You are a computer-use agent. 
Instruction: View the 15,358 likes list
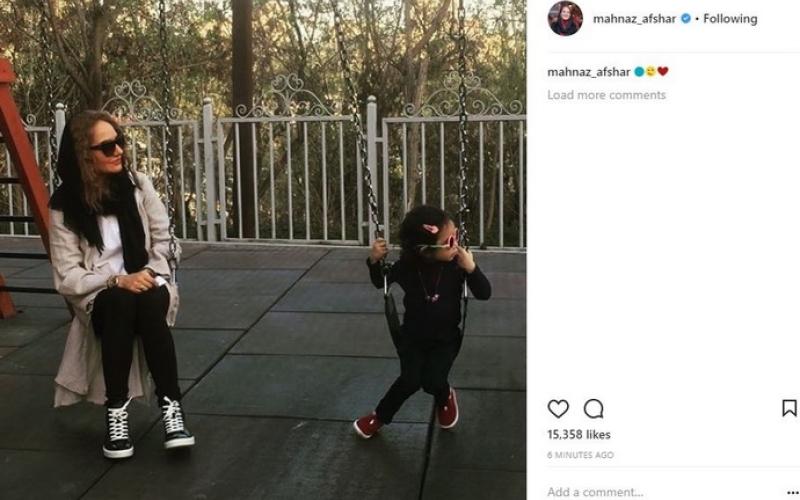(579, 435)
